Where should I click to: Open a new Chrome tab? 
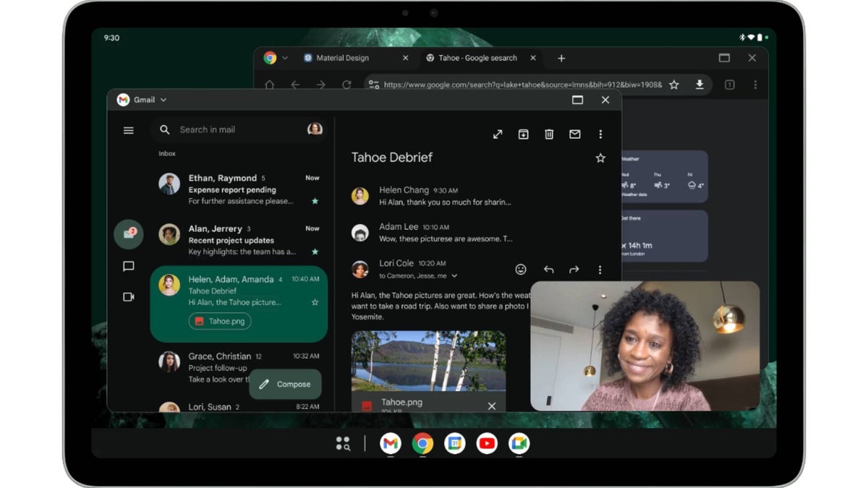point(561,58)
